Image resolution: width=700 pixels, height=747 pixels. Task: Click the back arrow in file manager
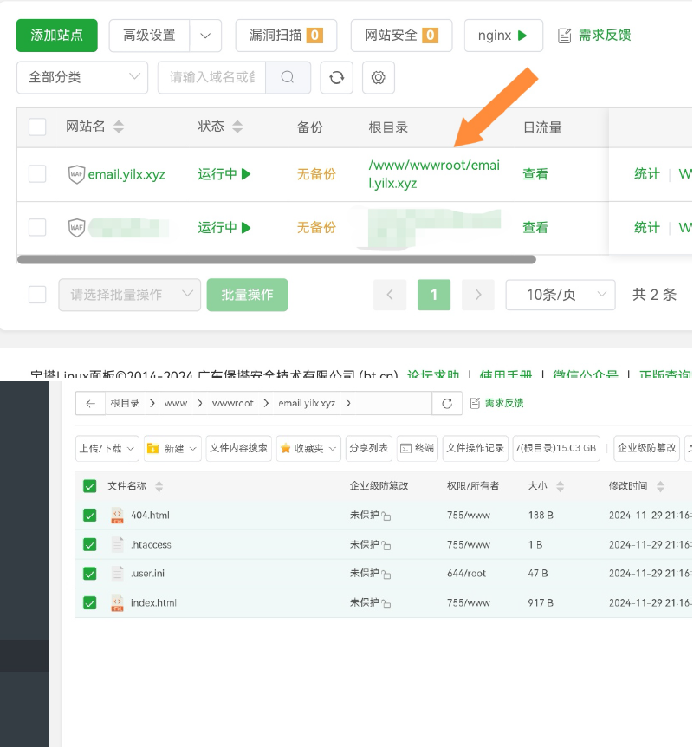point(89,403)
